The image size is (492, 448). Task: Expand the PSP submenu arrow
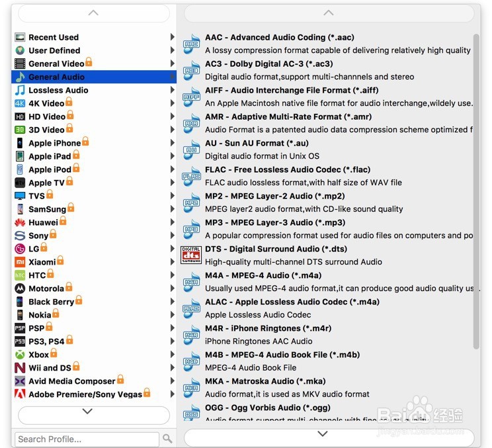172,328
